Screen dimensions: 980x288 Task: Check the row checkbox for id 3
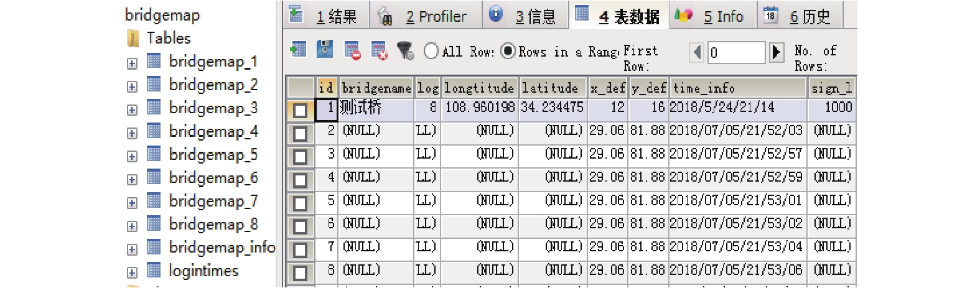(x=300, y=156)
